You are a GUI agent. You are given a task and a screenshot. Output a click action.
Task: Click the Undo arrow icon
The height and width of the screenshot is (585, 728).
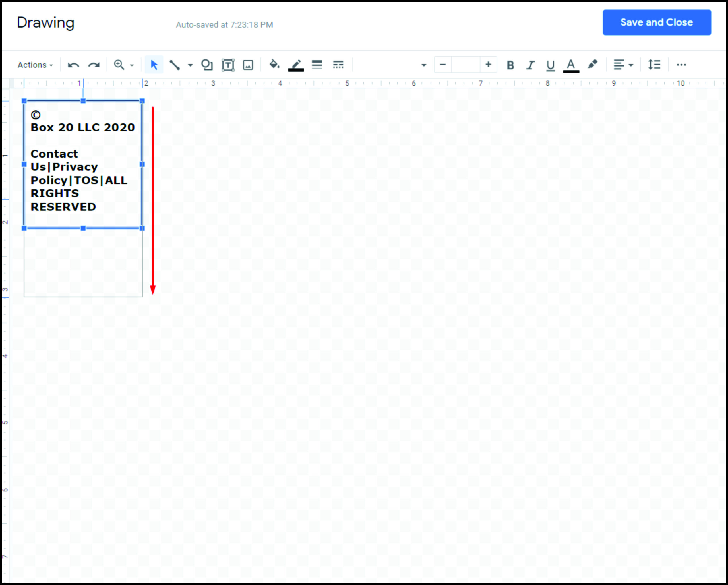tap(73, 65)
